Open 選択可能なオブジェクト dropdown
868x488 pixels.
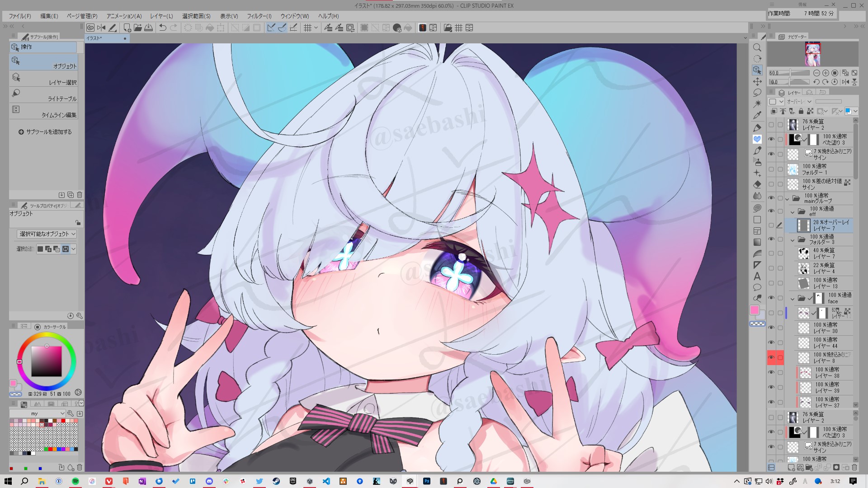[47, 234]
